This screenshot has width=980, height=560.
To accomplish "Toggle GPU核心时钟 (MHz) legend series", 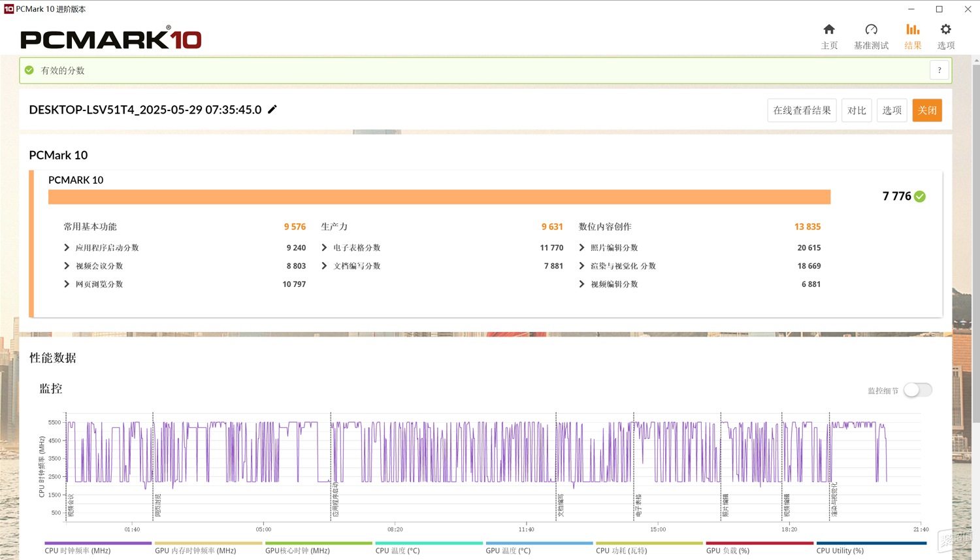I will tap(319, 548).
